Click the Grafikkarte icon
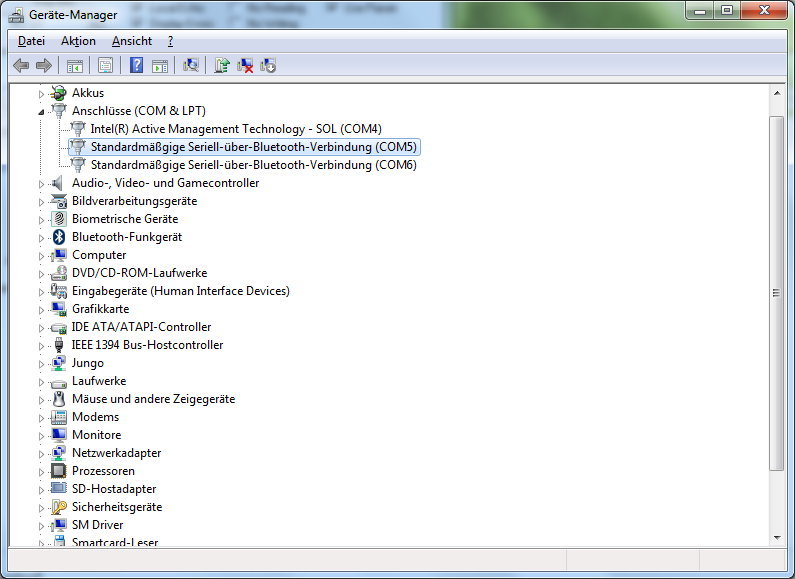Screen dimensions: 795x579 [x=59, y=309]
